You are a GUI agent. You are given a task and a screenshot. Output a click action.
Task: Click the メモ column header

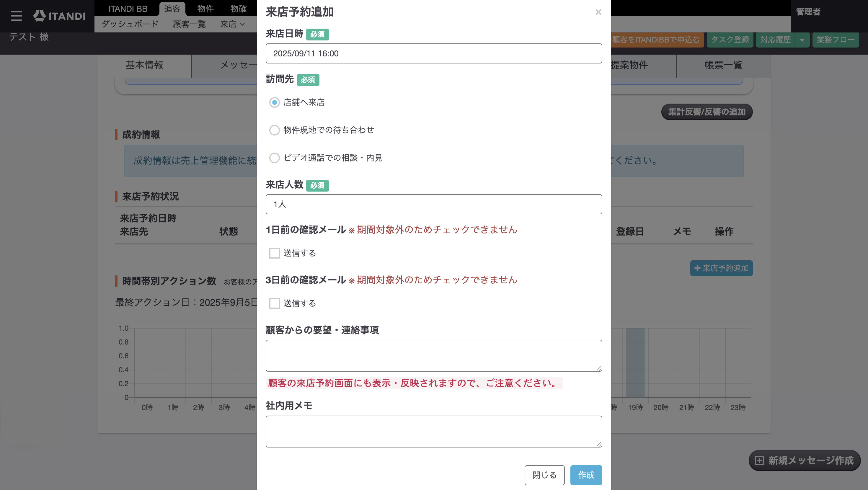682,231
